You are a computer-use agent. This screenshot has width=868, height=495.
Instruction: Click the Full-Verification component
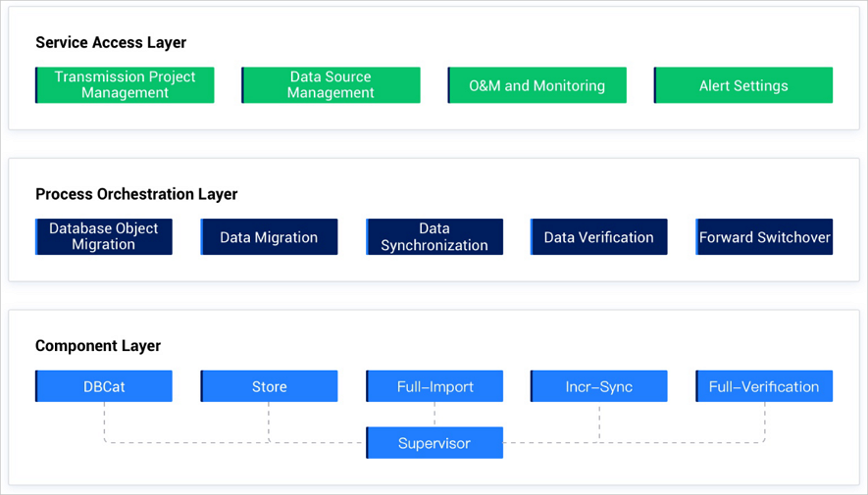point(764,386)
